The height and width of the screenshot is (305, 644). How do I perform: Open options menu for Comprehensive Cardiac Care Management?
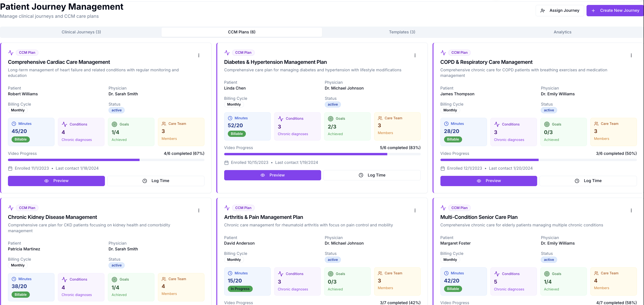pyautogui.click(x=199, y=55)
